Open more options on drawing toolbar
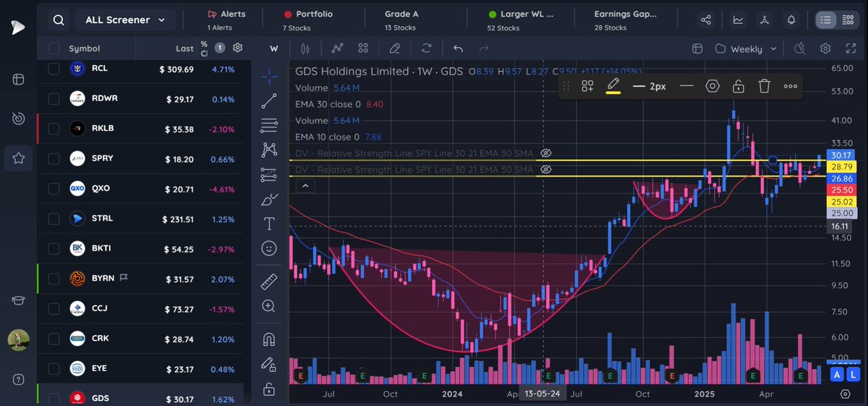The height and width of the screenshot is (406, 868). tap(790, 86)
